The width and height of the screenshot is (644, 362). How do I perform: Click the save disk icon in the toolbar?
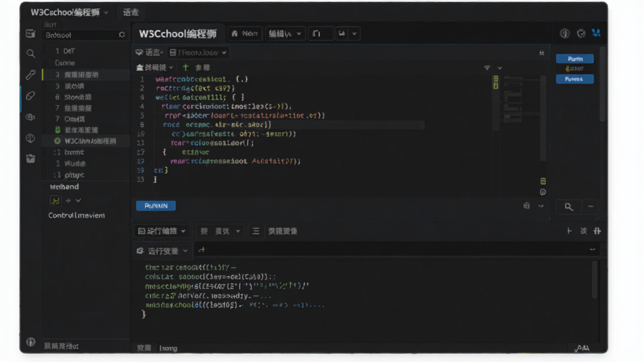pyautogui.click(x=341, y=34)
